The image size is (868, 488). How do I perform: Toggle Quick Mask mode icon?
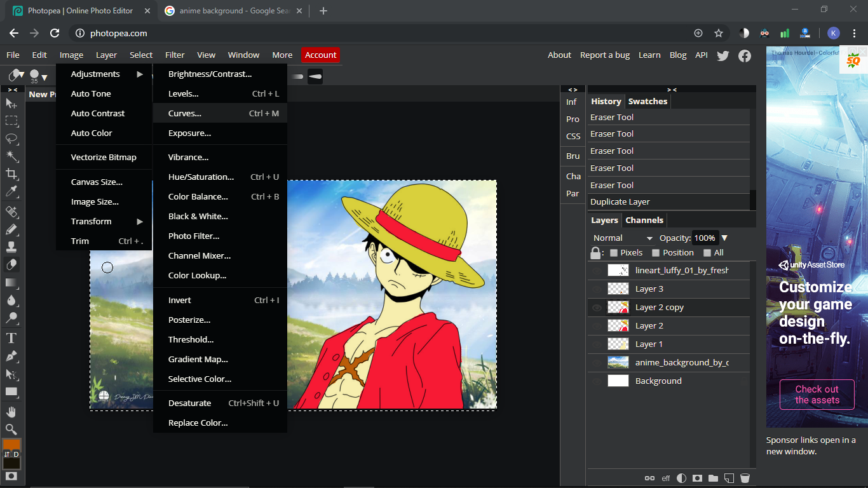[11, 476]
